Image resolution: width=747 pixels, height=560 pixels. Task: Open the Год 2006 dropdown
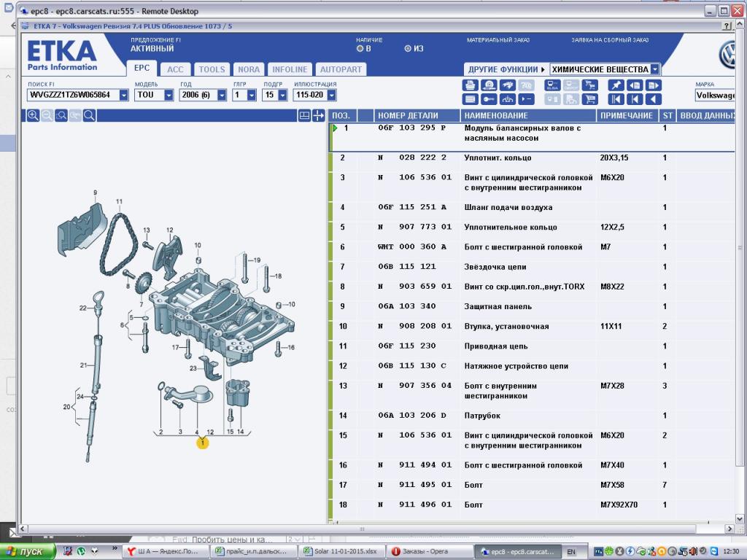click(x=222, y=96)
